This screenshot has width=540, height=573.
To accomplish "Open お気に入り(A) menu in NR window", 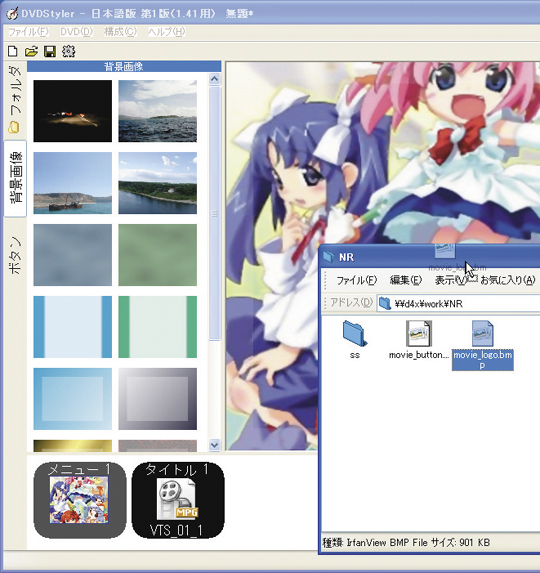I will click(508, 280).
